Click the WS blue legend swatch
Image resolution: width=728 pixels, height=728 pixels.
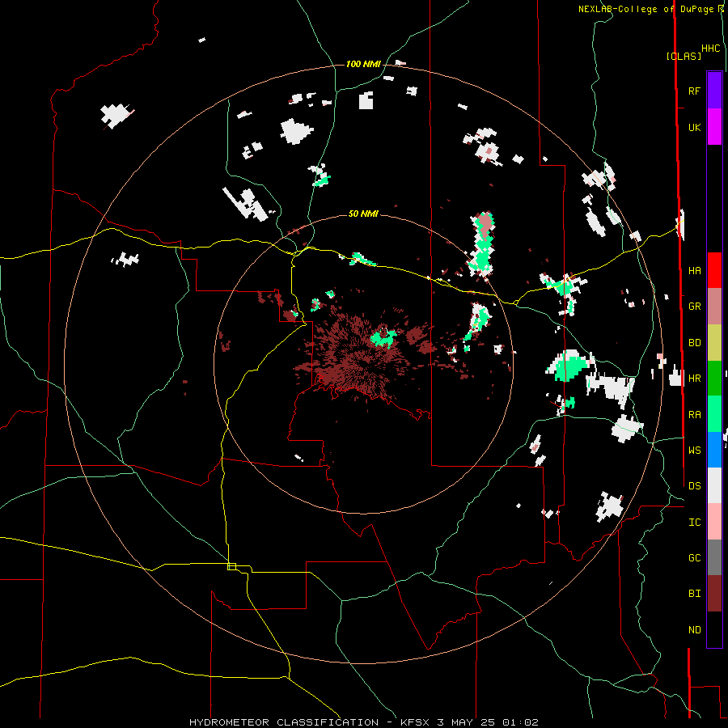(714, 450)
